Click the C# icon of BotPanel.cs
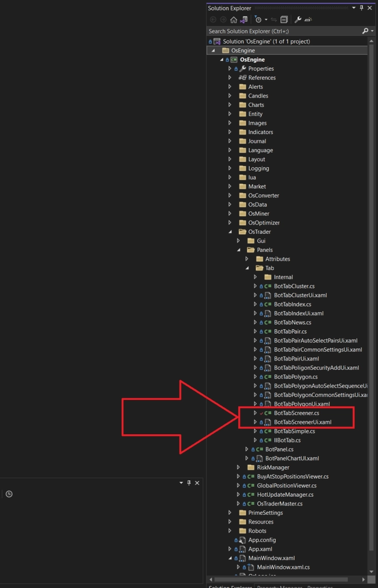Image resolution: width=378 pixels, height=588 pixels. point(259,449)
